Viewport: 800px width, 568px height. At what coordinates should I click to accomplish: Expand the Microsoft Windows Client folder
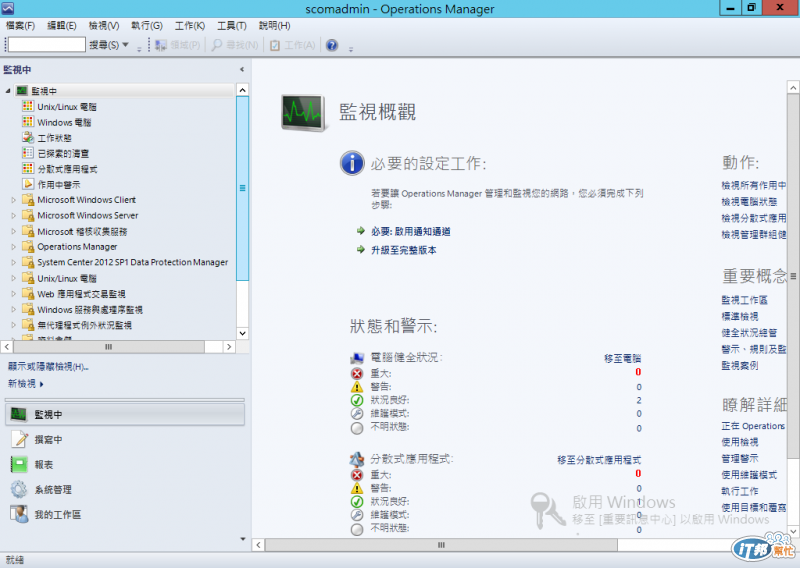click(14, 200)
